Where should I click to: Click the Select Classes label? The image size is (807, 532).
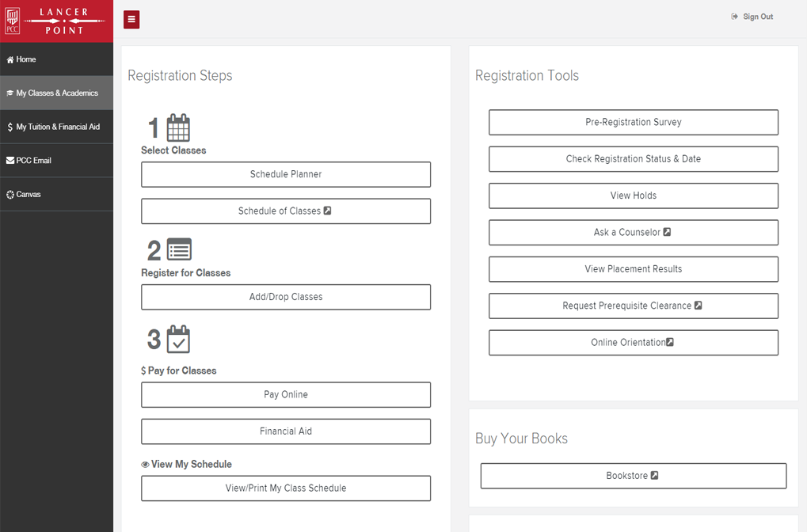pos(173,150)
